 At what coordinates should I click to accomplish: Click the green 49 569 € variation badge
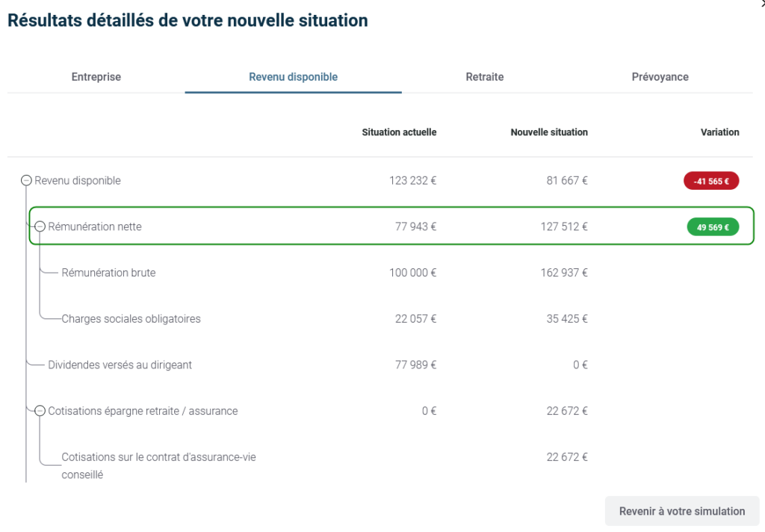(x=713, y=227)
